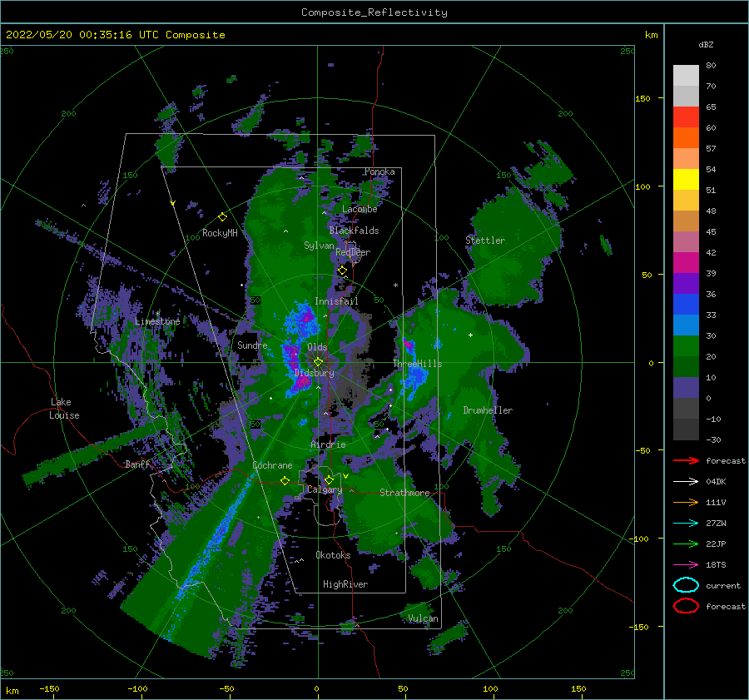Click the light gray 80 dBZ swatch
Image resolution: width=749 pixels, height=700 pixels.
pos(686,75)
